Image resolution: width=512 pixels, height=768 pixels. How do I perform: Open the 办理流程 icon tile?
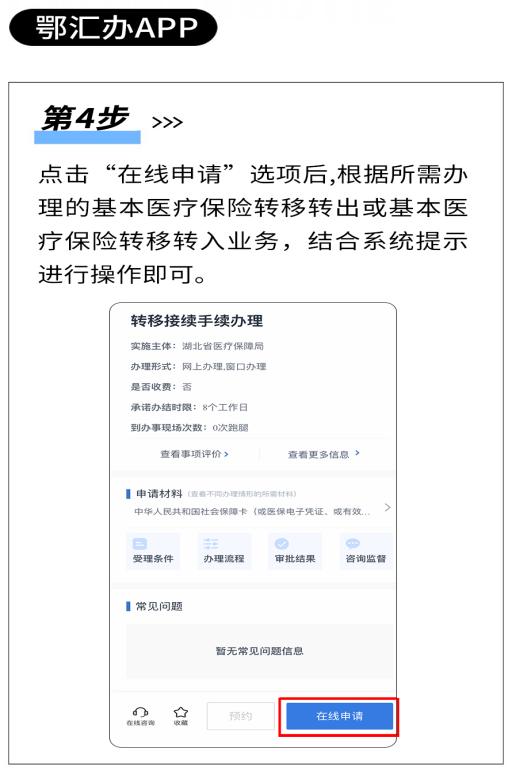pyautogui.click(x=224, y=552)
